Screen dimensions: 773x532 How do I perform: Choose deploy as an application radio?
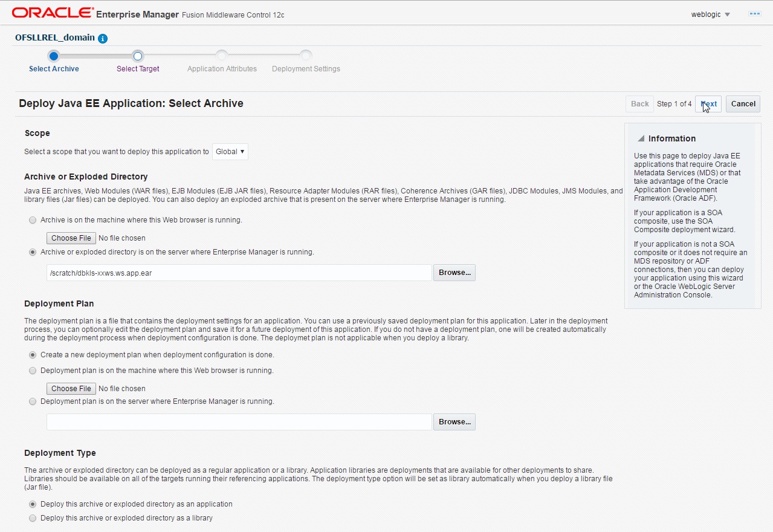coord(33,504)
